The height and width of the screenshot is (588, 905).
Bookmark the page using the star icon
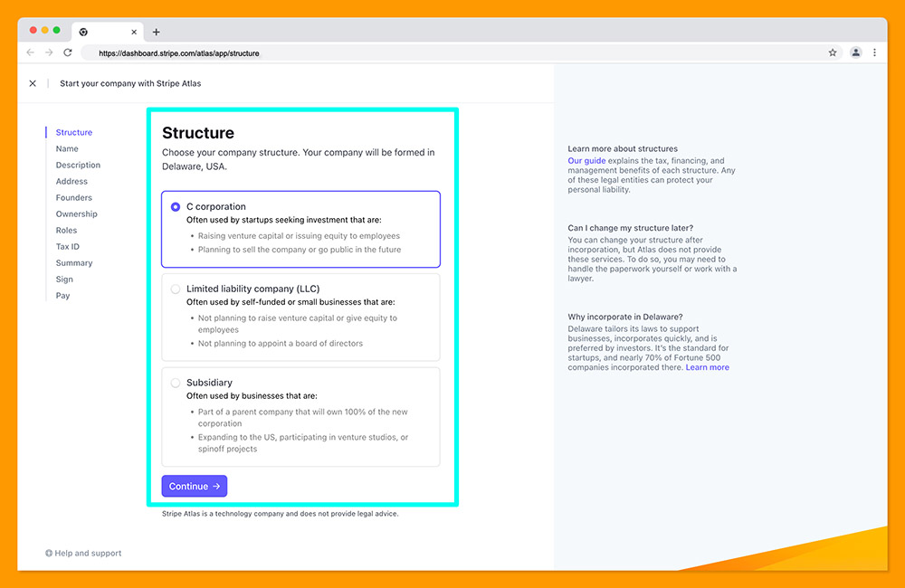[833, 52]
